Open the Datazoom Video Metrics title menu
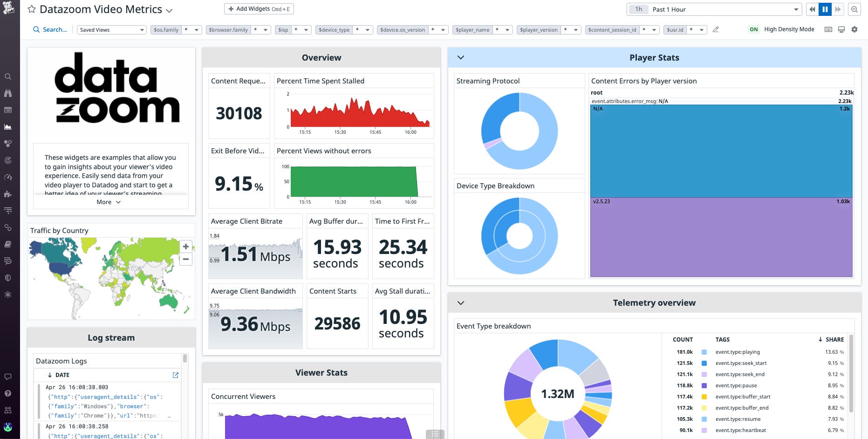The height and width of the screenshot is (439, 868). point(169,10)
